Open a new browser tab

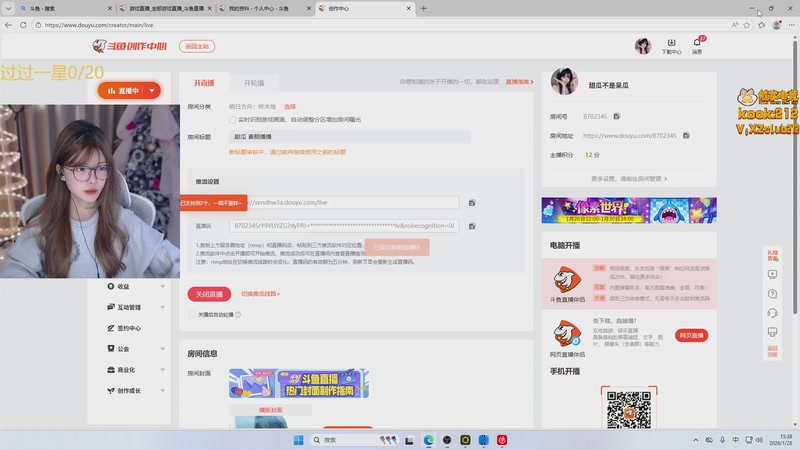click(x=423, y=8)
